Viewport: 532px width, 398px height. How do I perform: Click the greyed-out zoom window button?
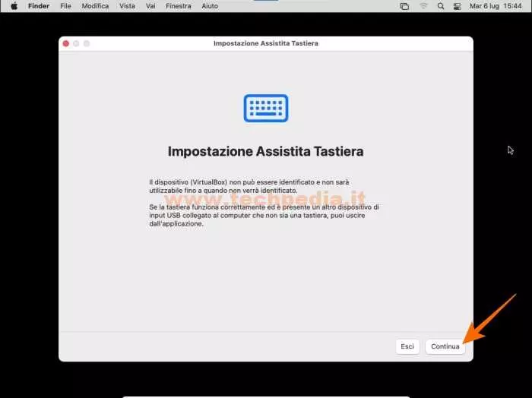(x=87, y=43)
